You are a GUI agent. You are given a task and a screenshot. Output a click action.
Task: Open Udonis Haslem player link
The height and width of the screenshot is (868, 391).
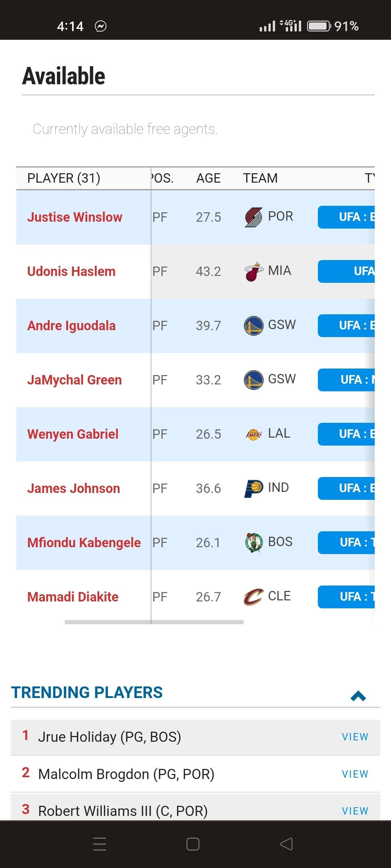pos(71,272)
